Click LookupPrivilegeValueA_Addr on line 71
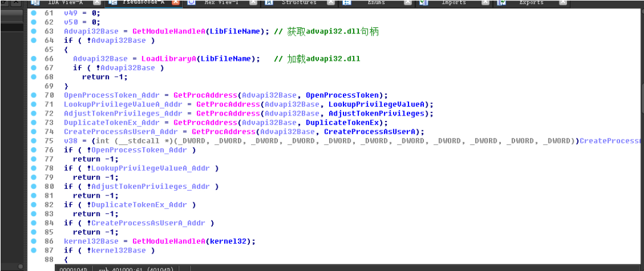This screenshot has height=271, width=644. pos(123,104)
